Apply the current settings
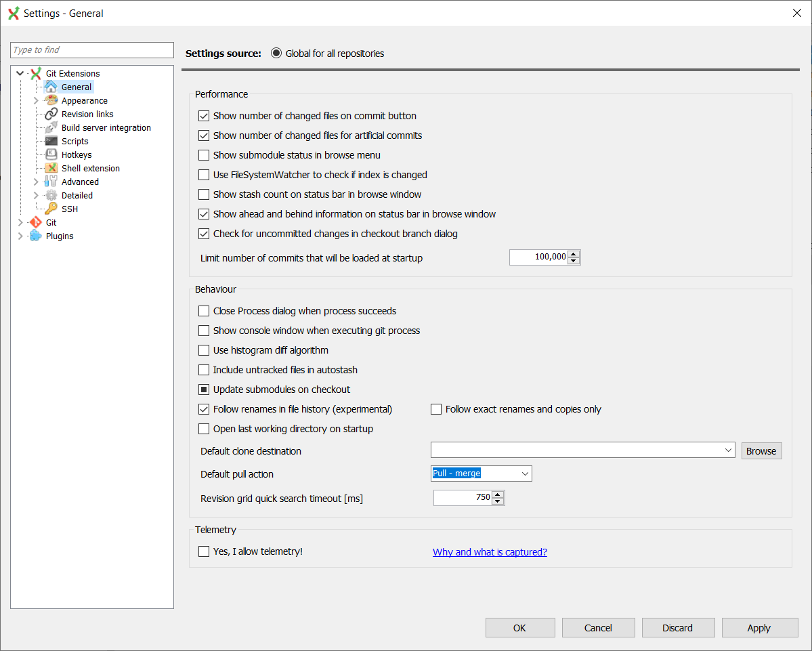The width and height of the screenshot is (812, 651). click(x=758, y=627)
